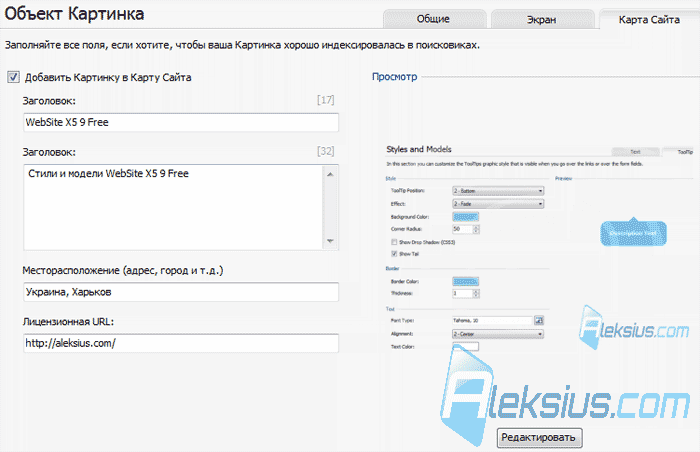Open the Effect dropdown showing Fade in the preview
700x452 pixels.
(x=498, y=204)
